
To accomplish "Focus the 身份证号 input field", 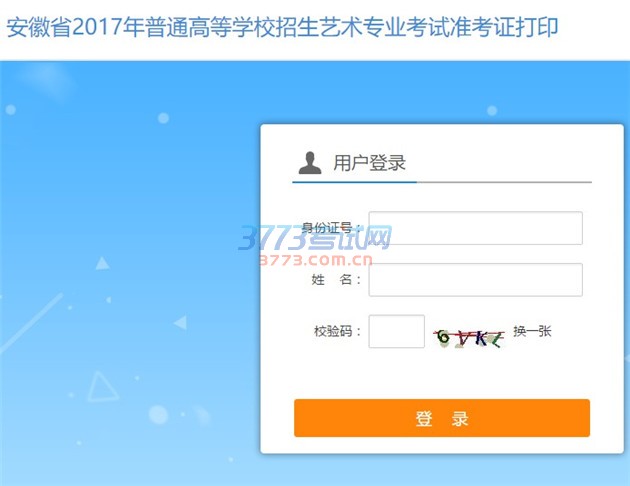I will pyautogui.click(x=475, y=228).
